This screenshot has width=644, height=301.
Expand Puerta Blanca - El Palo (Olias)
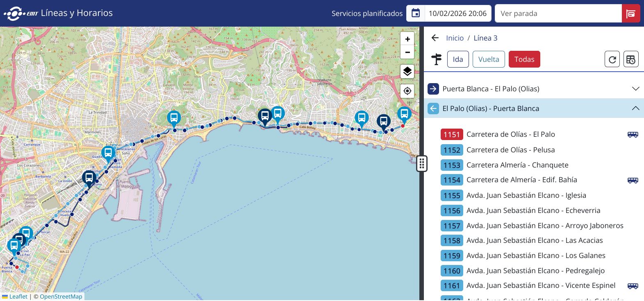[x=533, y=89]
